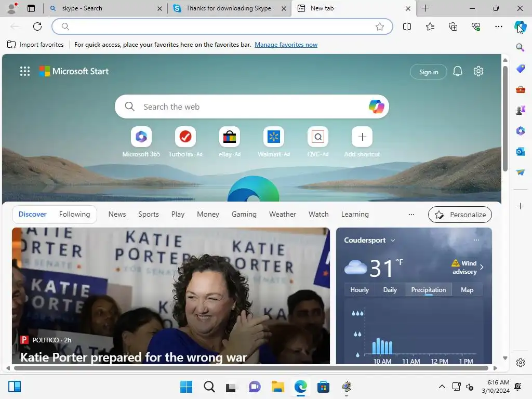Expand the Wind advisory chevron
Image resolution: width=532 pixels, height=399 pixels.
(x=482, y=267)
